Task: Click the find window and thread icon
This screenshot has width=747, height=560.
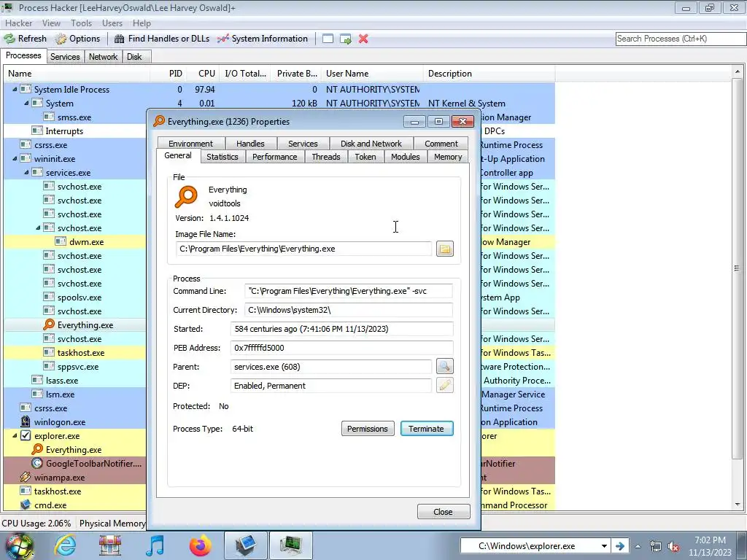Action: [345, 39]
